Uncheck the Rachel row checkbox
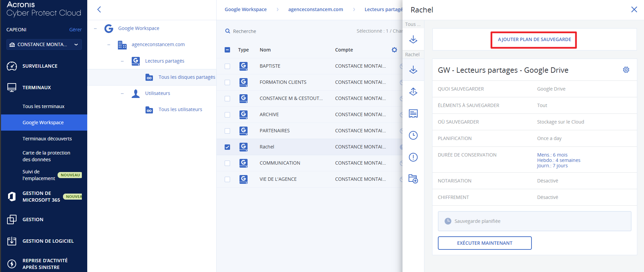This screenshot has width=644, height=272. tap(227, 147)
